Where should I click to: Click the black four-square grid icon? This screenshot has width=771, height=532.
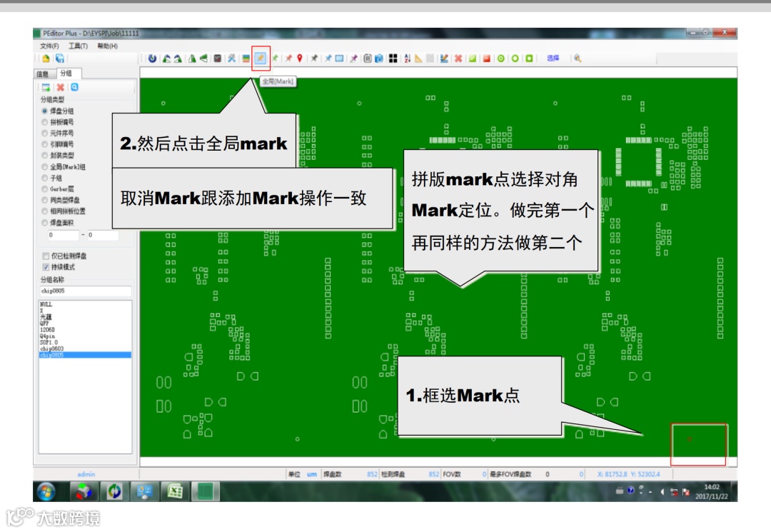tap(393, 58)
